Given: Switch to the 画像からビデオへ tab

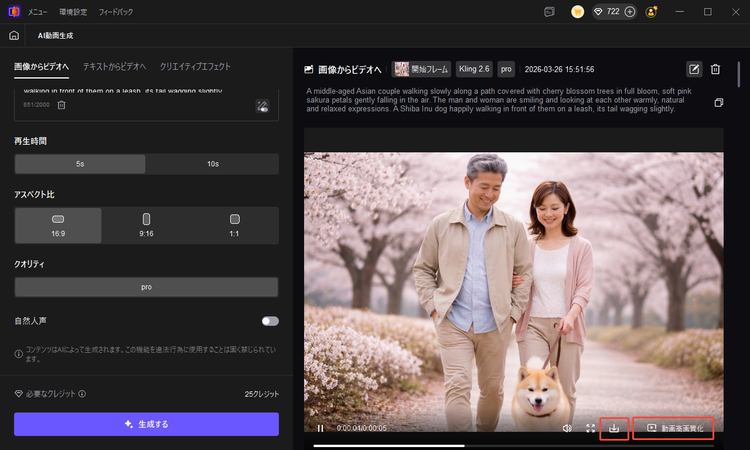Looking at the screenshot, I should pos(42,67).
